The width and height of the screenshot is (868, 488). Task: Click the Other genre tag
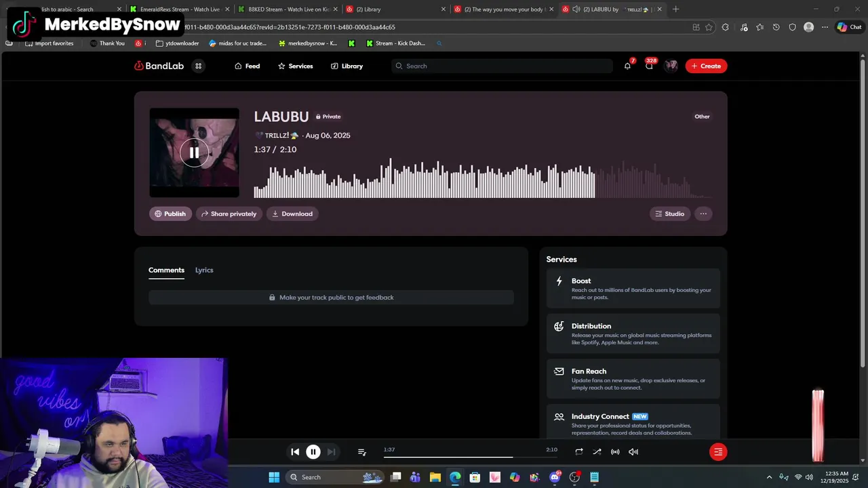point(702,117)
